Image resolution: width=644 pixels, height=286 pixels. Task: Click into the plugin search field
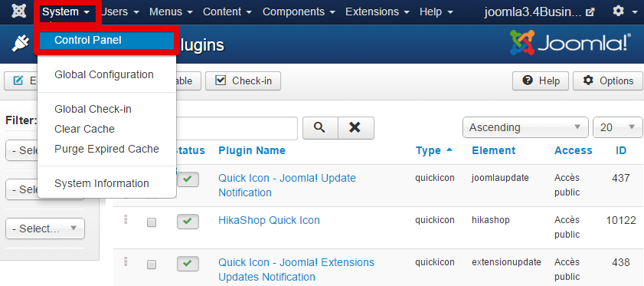pyautogui.click(x=237, y=128)
